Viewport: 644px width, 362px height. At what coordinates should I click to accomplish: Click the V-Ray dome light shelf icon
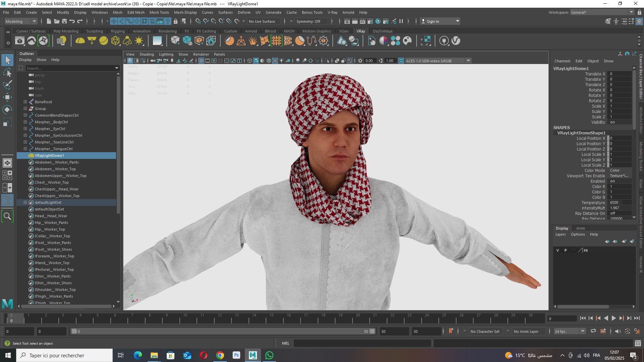click(x=80, y=41)
